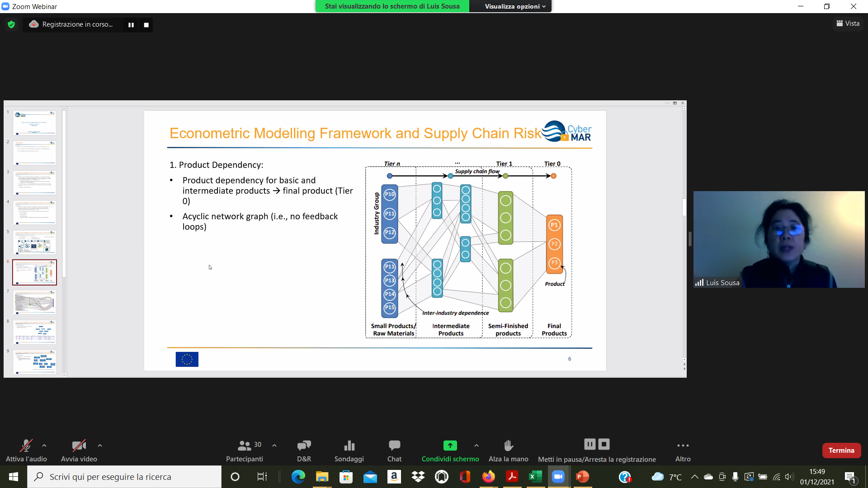The height and width of the screenshot is (488, 868).
Task: Open the Sondaggi polls icon
Action: point(349,446)
